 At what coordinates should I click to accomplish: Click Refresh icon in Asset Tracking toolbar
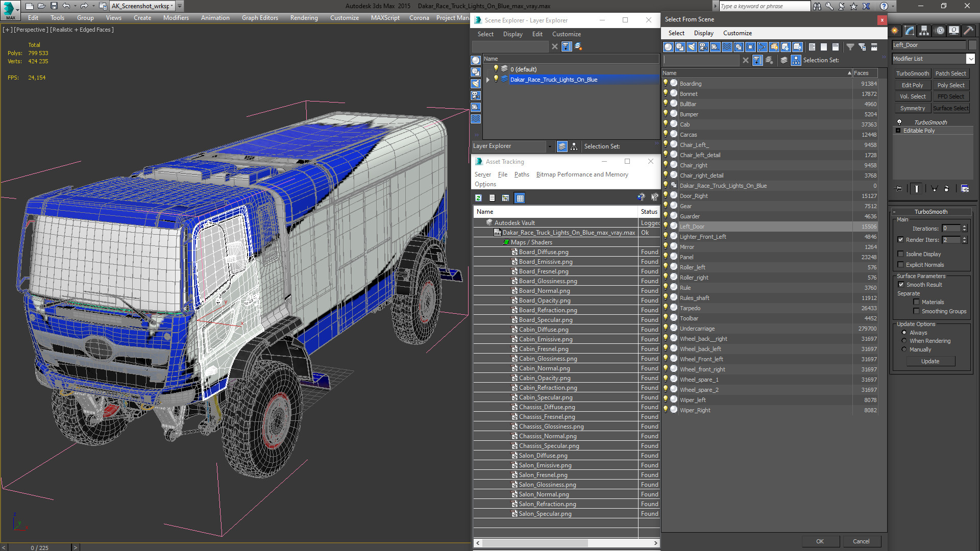(478, 198)
